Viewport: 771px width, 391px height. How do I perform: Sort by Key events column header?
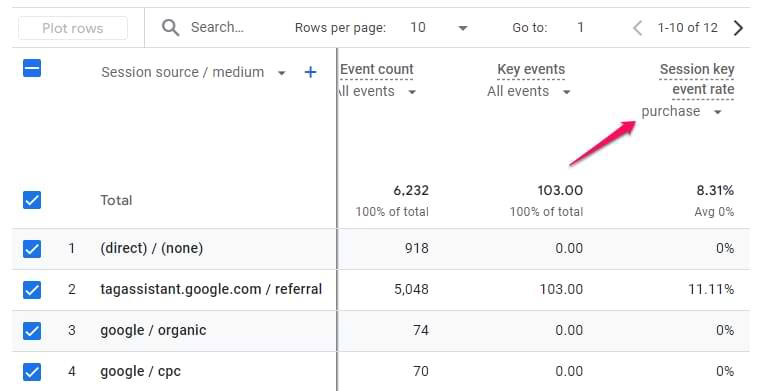pos(531,69)
